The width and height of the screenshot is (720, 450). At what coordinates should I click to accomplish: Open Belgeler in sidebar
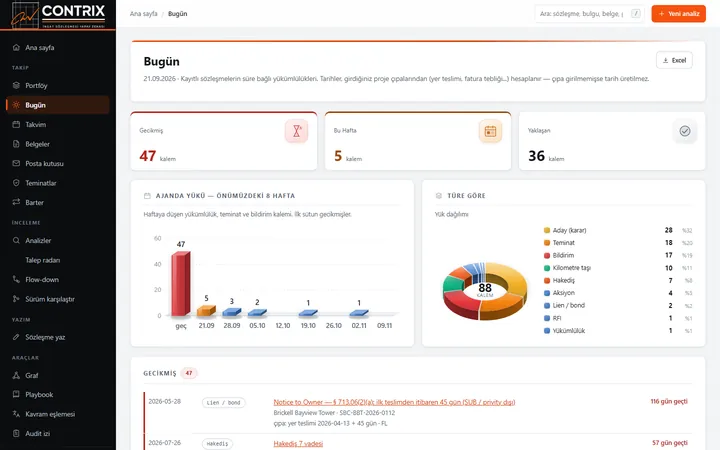(58, 144)
